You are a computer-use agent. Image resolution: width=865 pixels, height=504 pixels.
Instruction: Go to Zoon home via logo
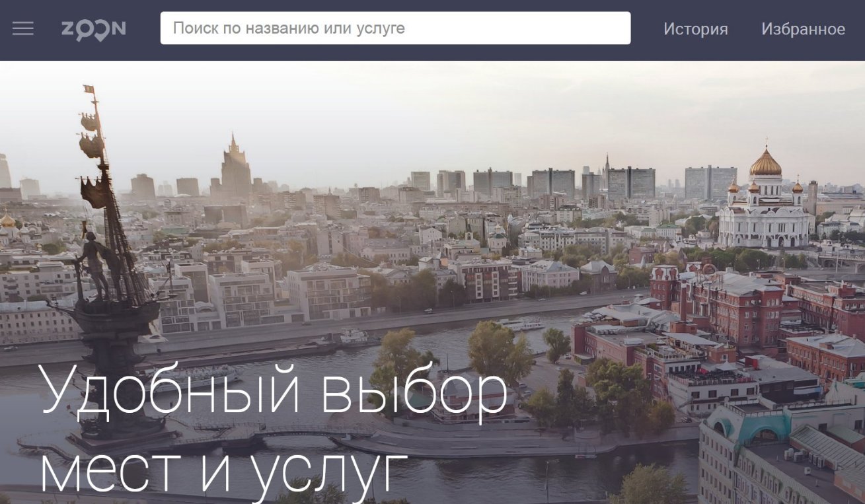pyautogui.click(x=93, y=29)
